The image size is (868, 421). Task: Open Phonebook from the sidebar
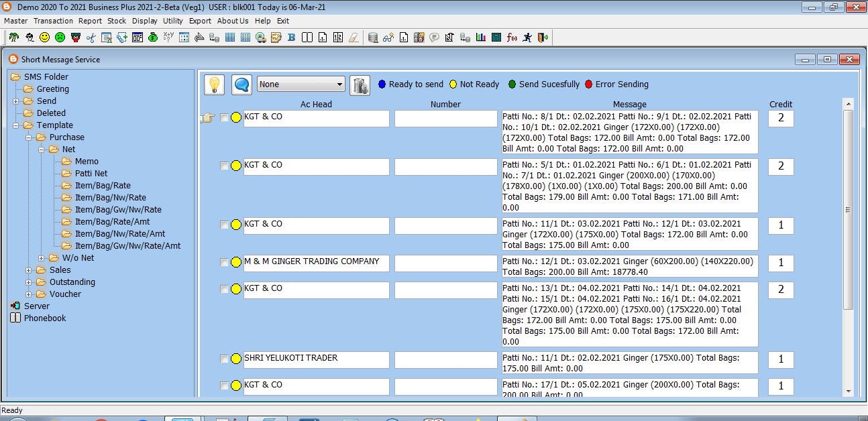(44, 318)
